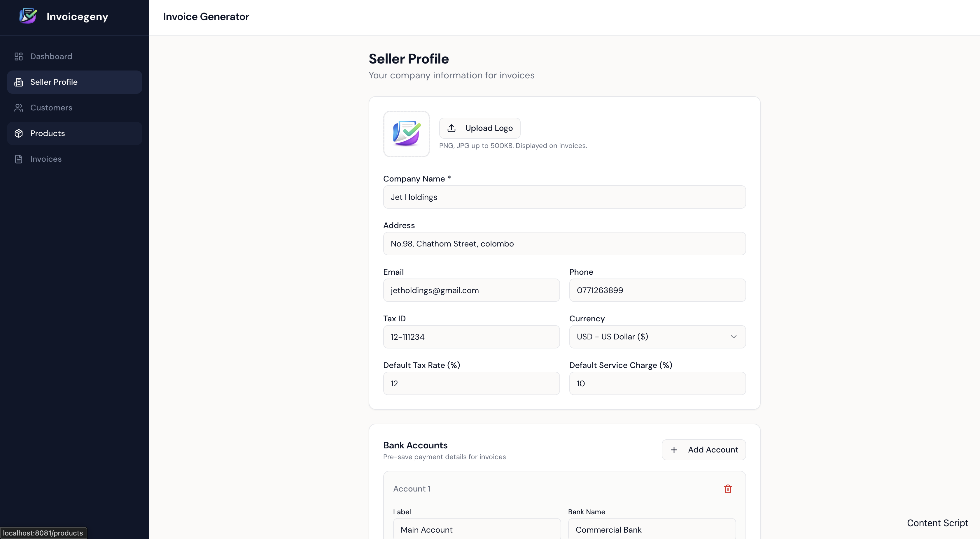Delete Account 1 using trash icon
The height and width of the screenshot is (539, 980).
727,489
